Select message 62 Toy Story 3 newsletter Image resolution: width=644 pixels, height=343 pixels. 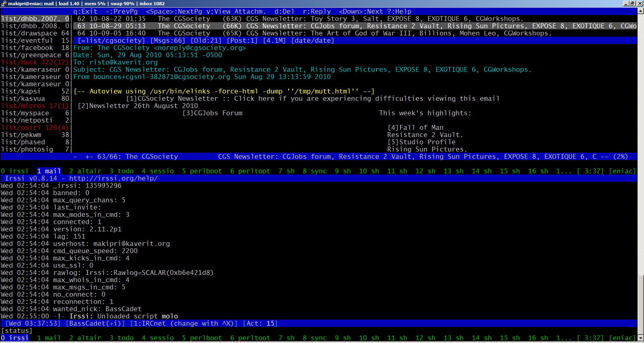pyautogui.click(x=354, y=19)
